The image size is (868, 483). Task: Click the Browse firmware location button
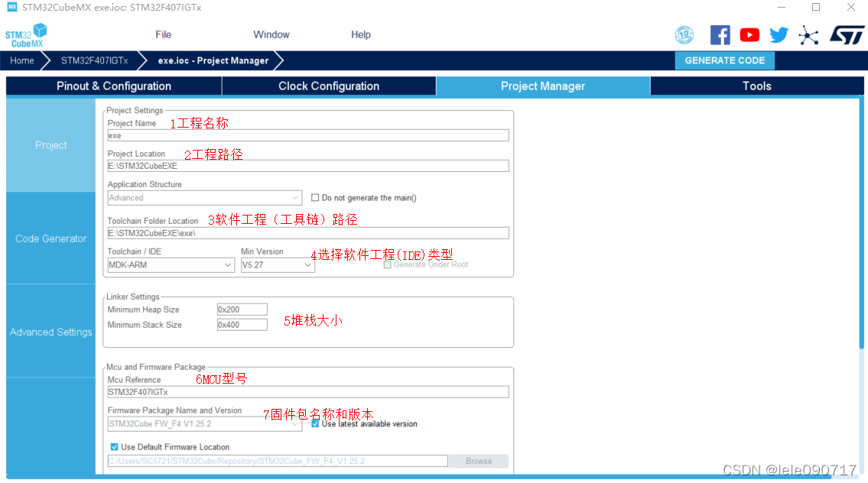(x=478, y=461)
